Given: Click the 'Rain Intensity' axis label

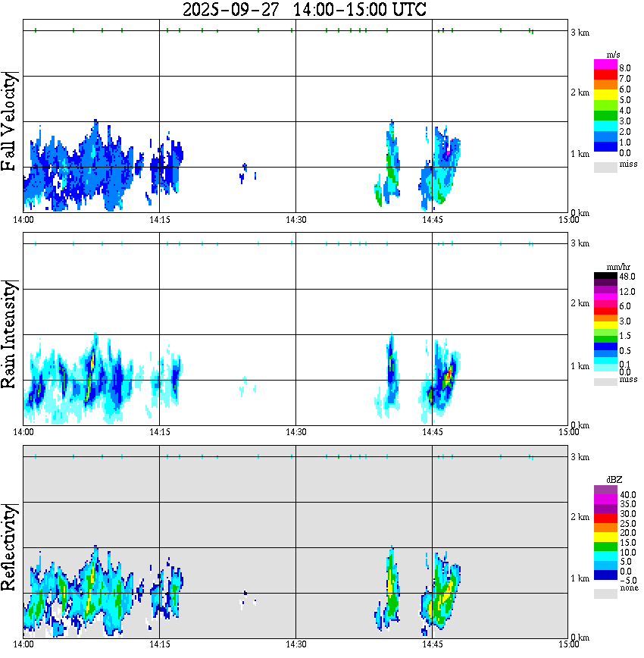Looking at the screenshot, I should [x=8, y=334].
